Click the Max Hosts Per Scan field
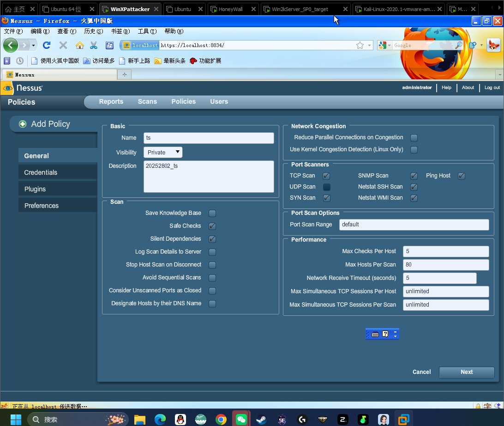 (x=446, y=265)
